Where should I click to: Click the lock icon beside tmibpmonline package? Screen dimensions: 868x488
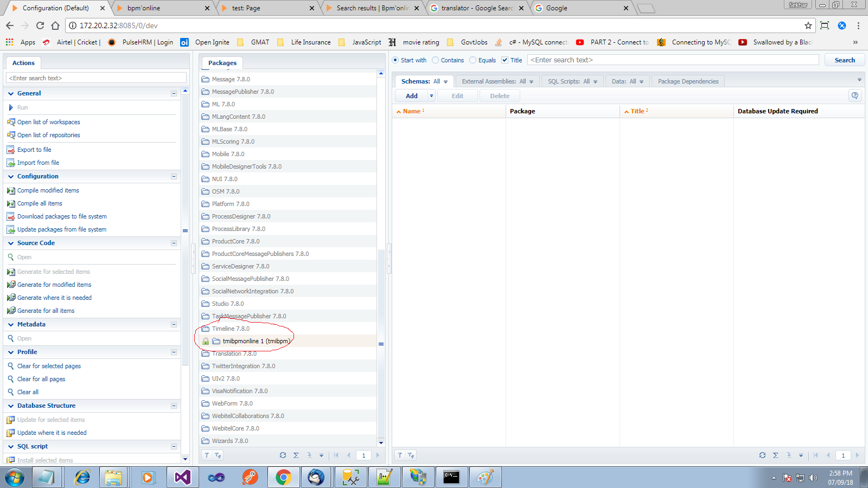click(x=206, y=341)
